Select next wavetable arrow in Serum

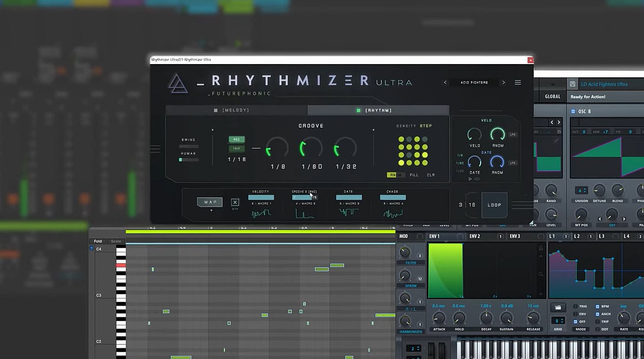point(559,122)
